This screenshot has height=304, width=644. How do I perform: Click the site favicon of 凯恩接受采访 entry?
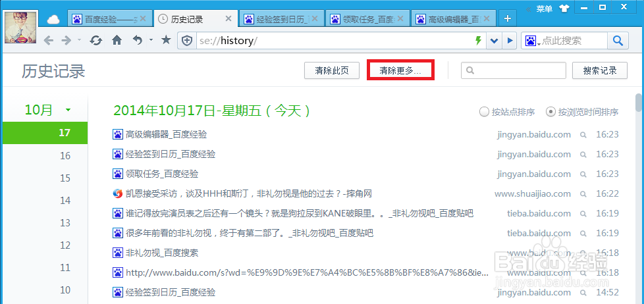point(117,193)
